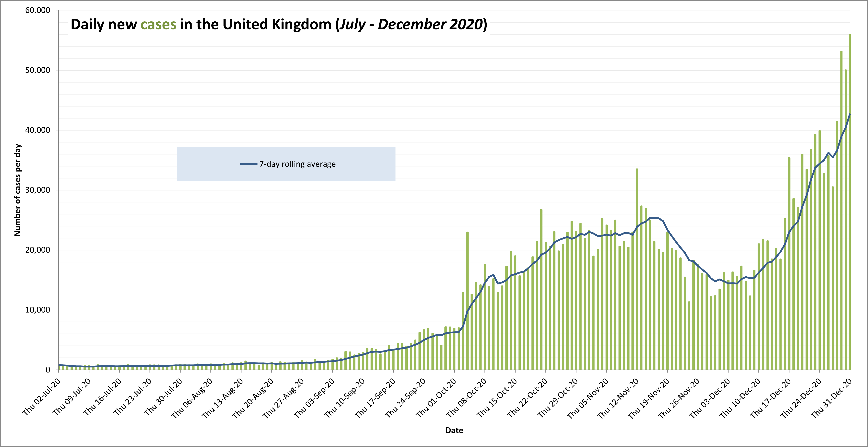This screenshot has width=868, height=447.
Task: Click the blue line sample in the legend
Action: pyautogui.click(x=249, y=164)
